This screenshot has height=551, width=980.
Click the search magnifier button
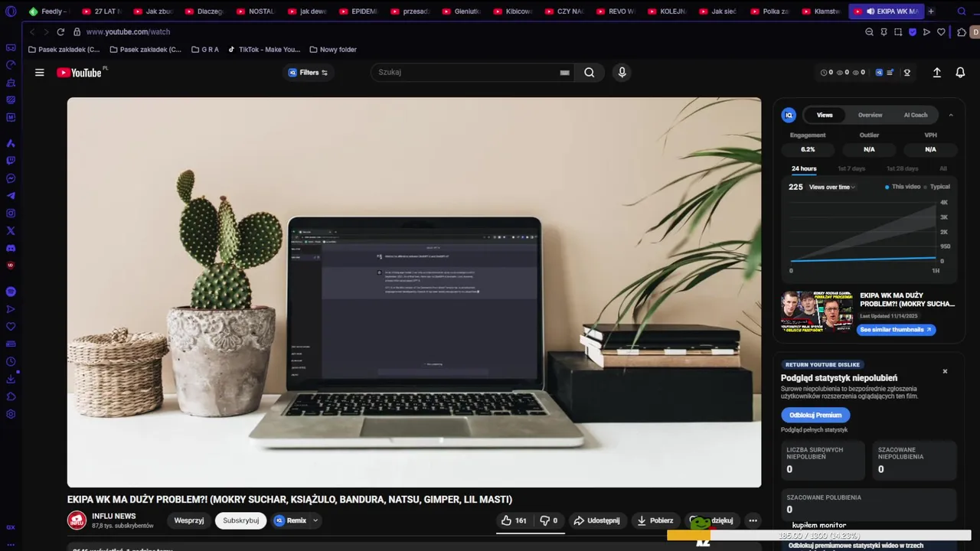[x=589, y=73]
